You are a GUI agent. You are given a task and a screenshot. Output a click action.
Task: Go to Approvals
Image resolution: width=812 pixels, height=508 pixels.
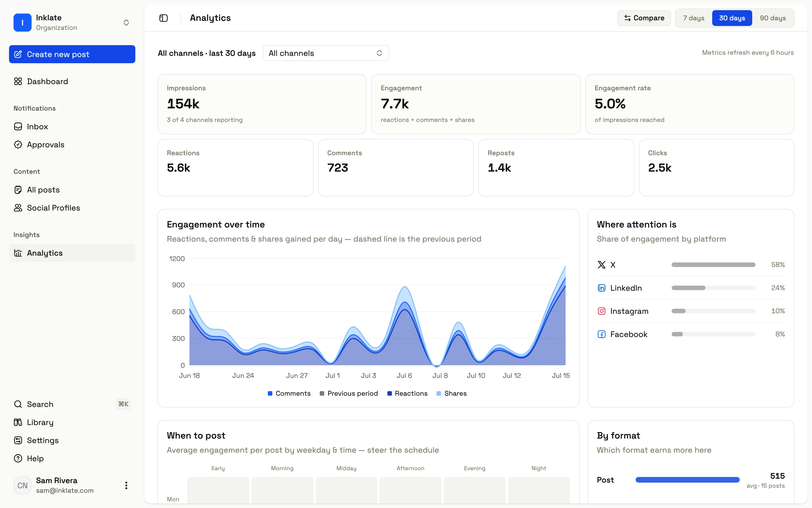(x=72, y=144)
